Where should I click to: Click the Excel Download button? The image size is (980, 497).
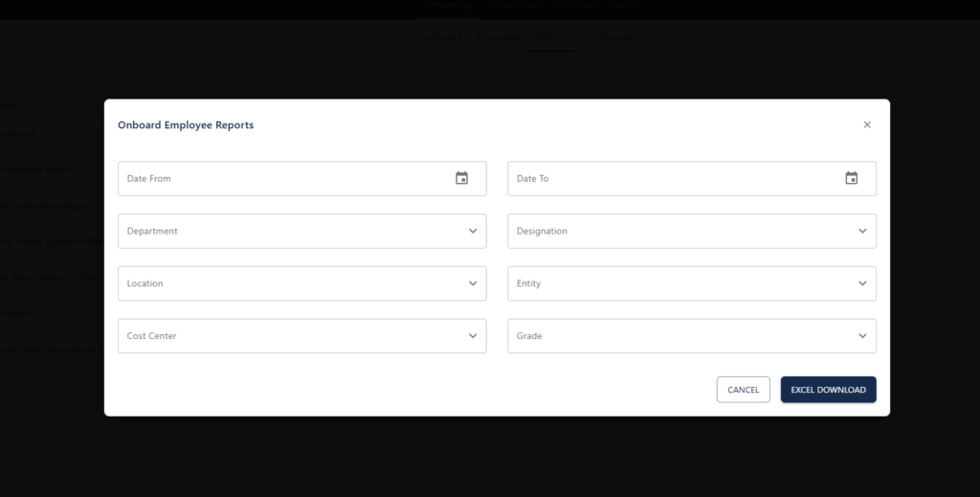click(x=828, y=390)
